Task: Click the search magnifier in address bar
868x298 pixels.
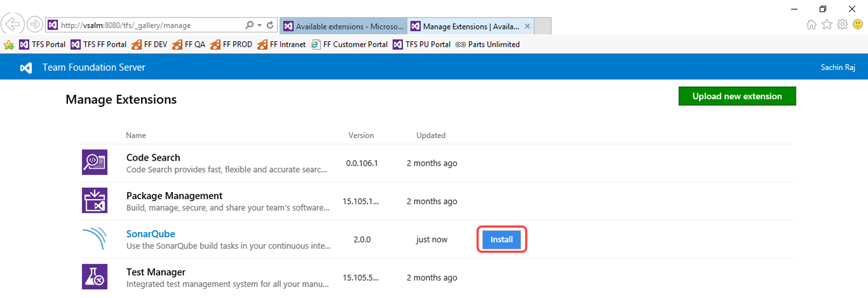Action: [x=249, y=25]
